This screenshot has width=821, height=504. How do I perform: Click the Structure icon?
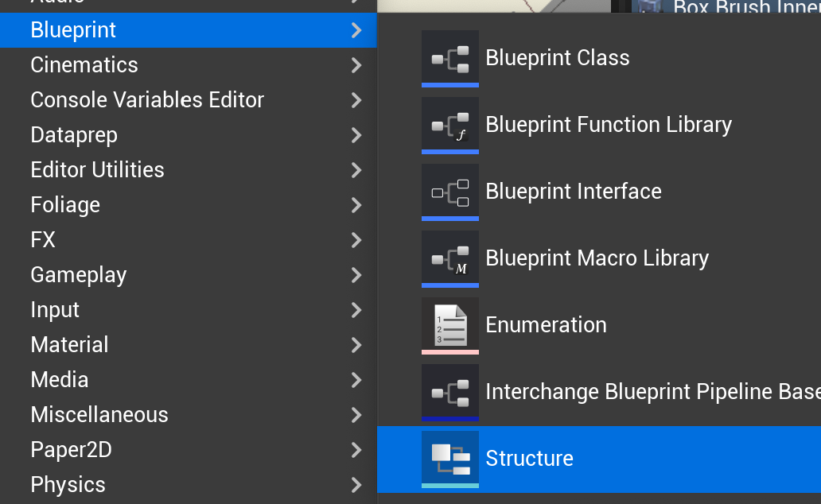[450, 459]
